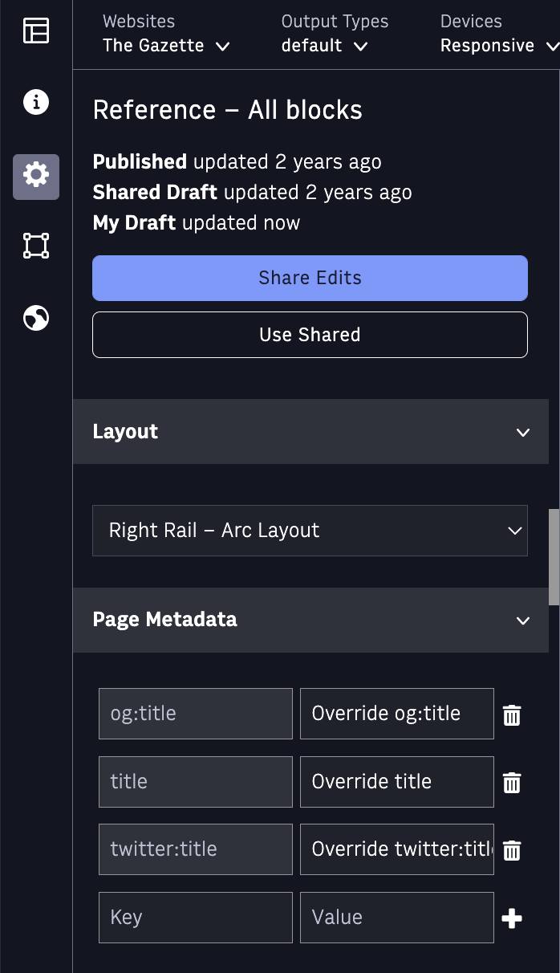This screenshot has width=560, height=973.
Task: Delete the og:title metadata row
Action: coord(512,714)
